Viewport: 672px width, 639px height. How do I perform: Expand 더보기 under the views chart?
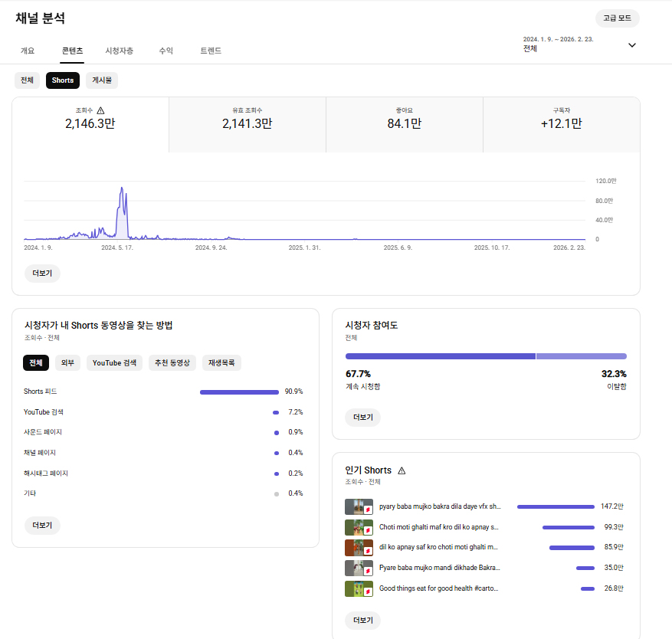(42, 274)
